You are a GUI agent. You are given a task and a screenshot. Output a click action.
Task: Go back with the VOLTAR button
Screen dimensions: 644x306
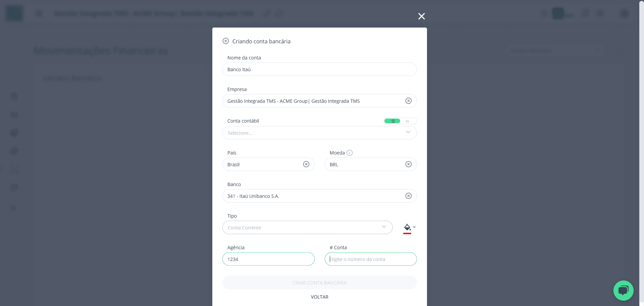tap(320, 297)
